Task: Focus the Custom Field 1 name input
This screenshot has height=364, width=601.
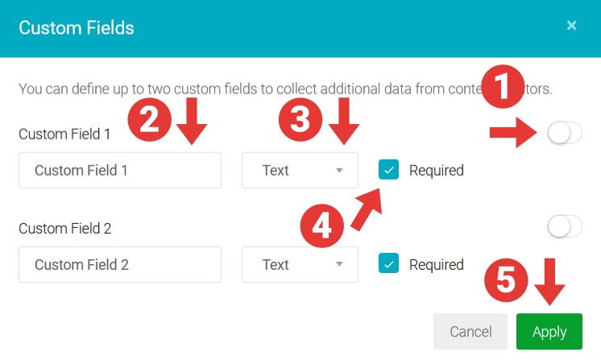Action: 120,171
